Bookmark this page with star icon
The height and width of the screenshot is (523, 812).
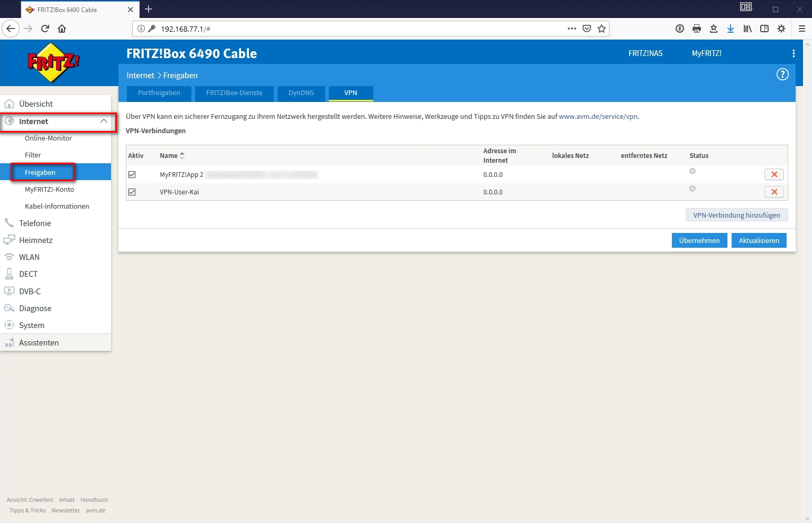(x=602, y=29)
